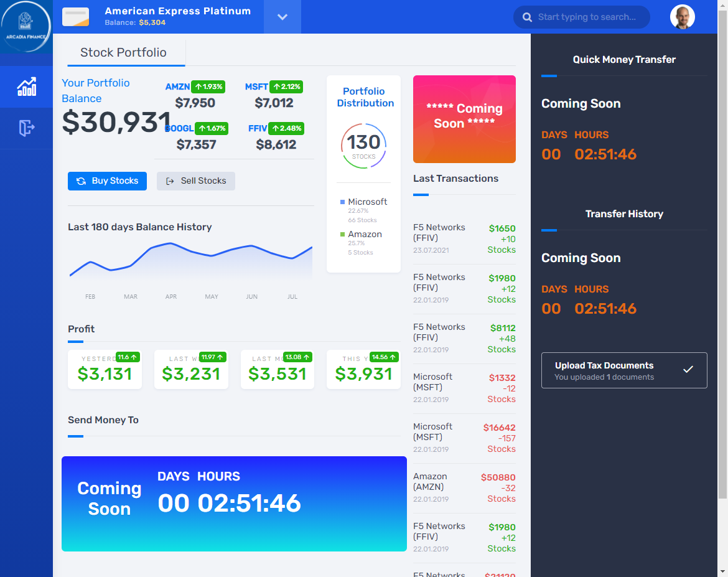Open the user profile avatar

click(x=682, y=17)
